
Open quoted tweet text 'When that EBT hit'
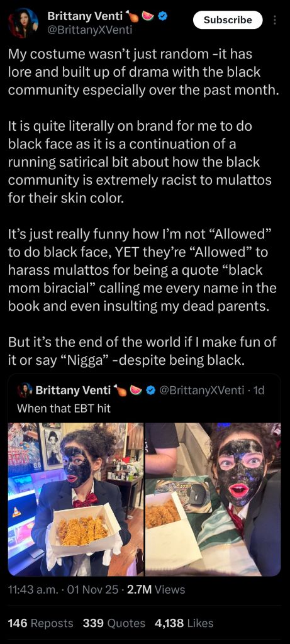click(x=64, y=409)
